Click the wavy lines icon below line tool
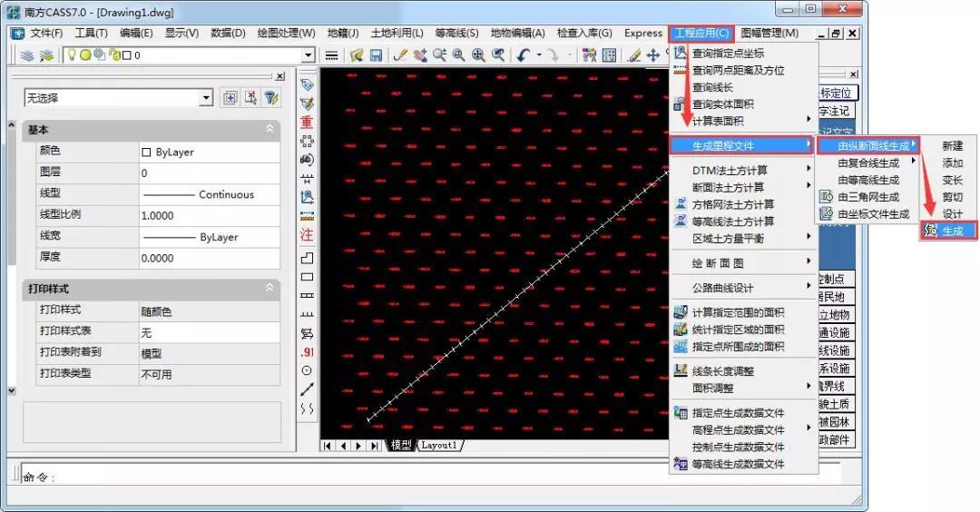Screen dimensions: 980x512 point(307,409)
